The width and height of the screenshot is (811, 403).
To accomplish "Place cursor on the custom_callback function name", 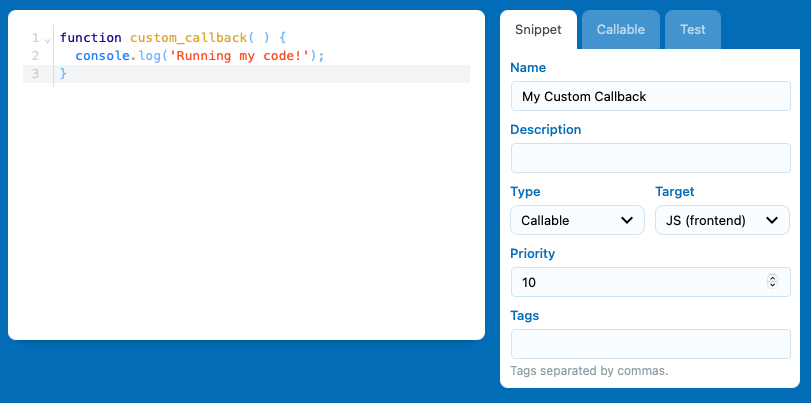I will point(188,38).
